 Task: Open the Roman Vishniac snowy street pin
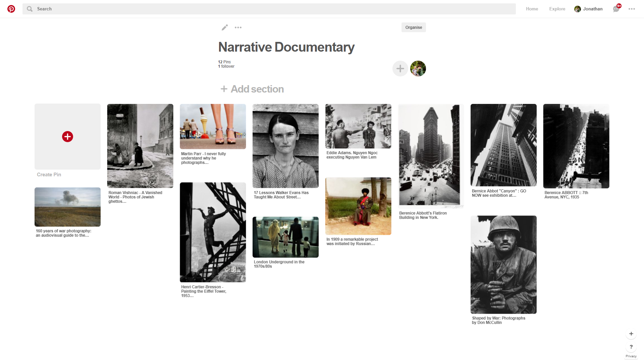(x=140, y=146)
